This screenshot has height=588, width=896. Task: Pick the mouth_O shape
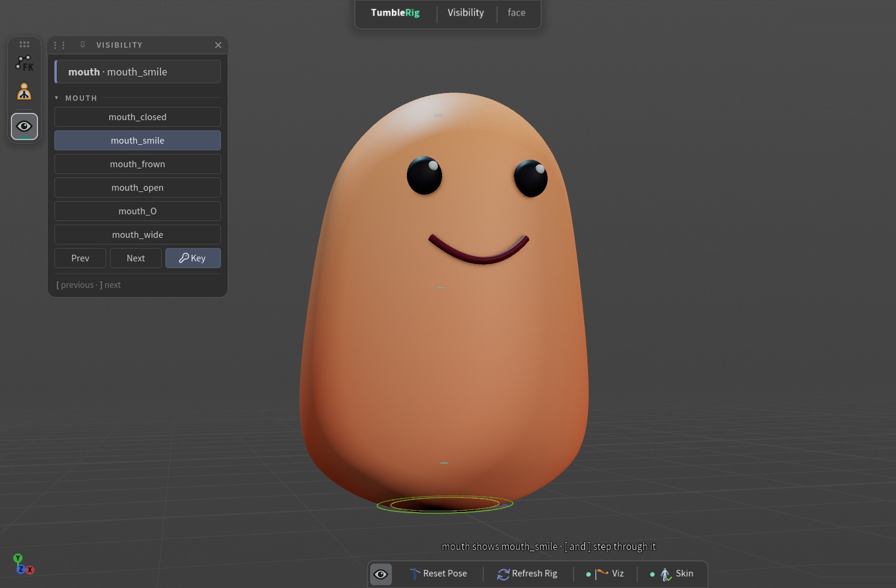point(138,211)
